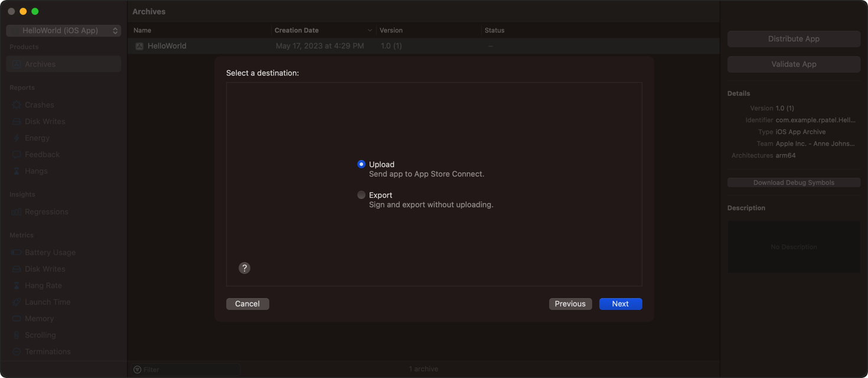Select the Hangs hourglass icon
This screenshot has width=868, height=378.
tap(17, 171)
